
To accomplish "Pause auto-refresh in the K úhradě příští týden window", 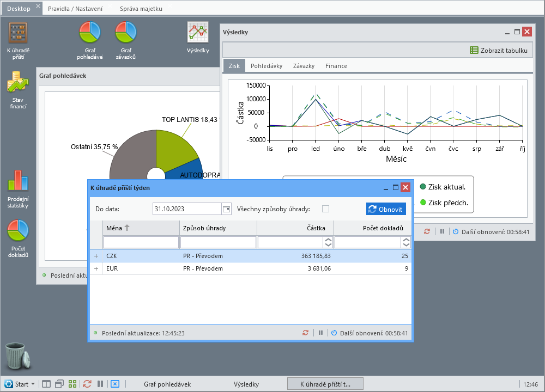I will (x=320, y=333).
